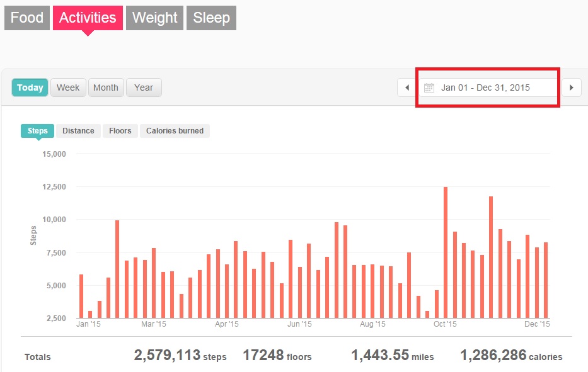Switch range to Month
The width and height of the screenshot is (588, 372).
pos(105,87)
